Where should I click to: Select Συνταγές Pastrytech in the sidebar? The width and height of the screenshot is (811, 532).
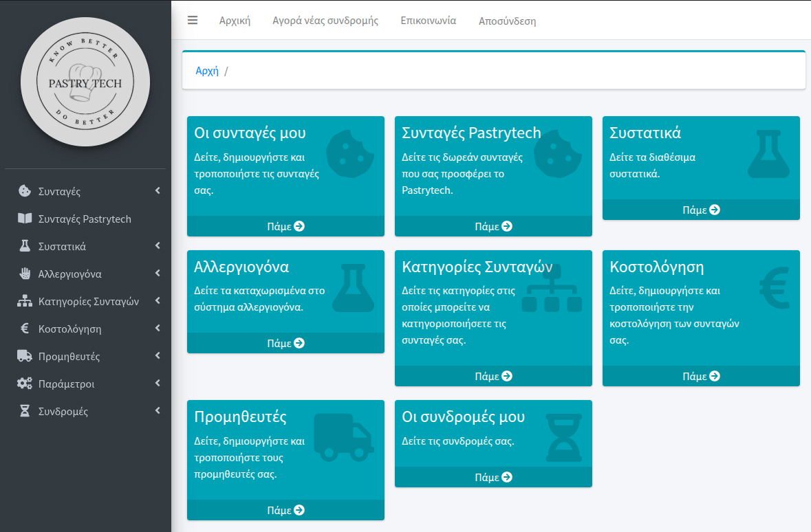(85, 219)
